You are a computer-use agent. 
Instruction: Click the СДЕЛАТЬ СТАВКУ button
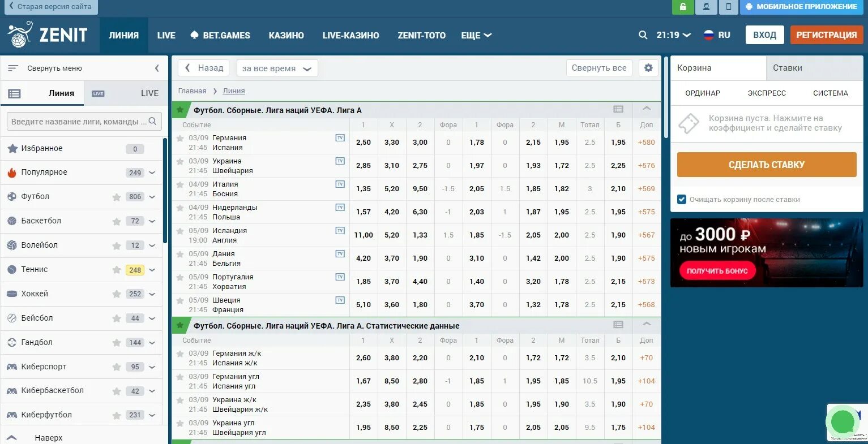click(x=767, y=165)
